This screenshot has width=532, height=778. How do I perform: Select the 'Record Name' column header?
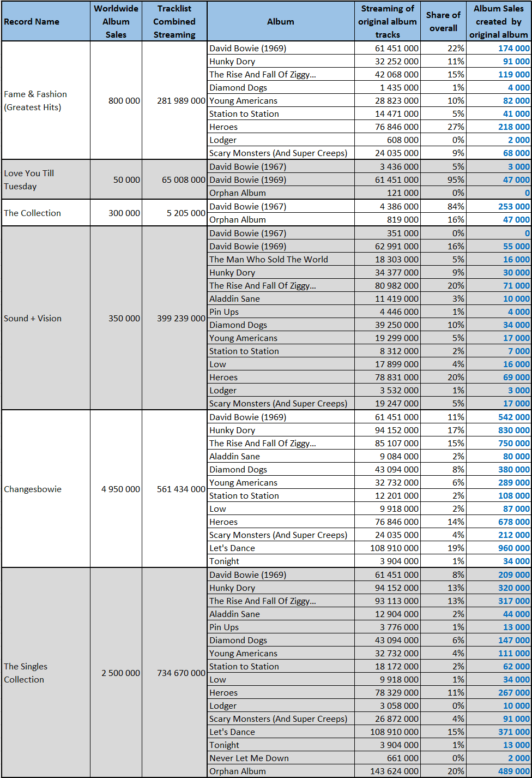coord(45,21)
